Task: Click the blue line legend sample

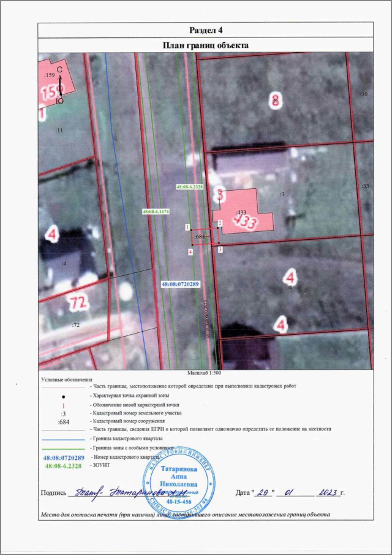Action: (63, 440)
